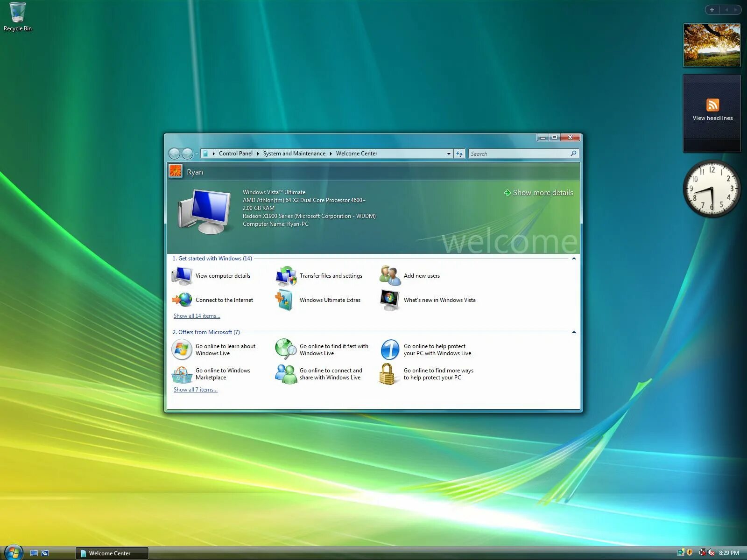Click the sidebar previous gadgets arrow
Viewport: 747px width, 560px height.
tap(726, 10)
